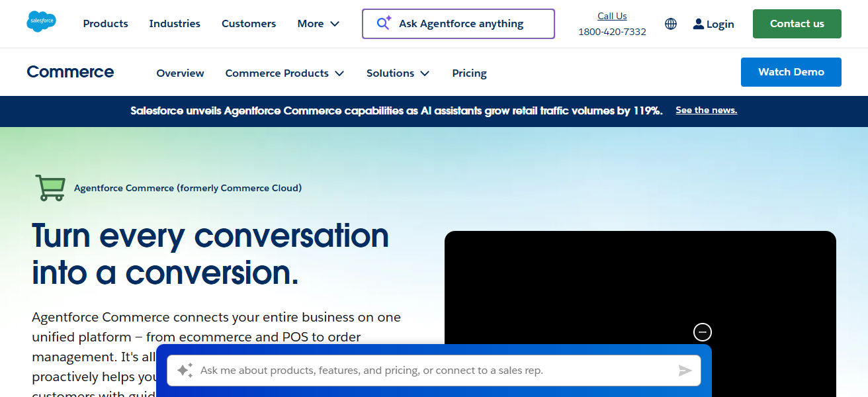The height and width of the screenshot is (397, 868).
Task: Select the Products menu item
Action: click(x=105, y=23)
